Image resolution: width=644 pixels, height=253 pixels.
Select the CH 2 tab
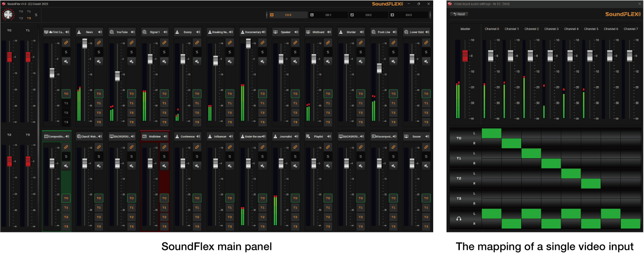[x=368, y=15]
